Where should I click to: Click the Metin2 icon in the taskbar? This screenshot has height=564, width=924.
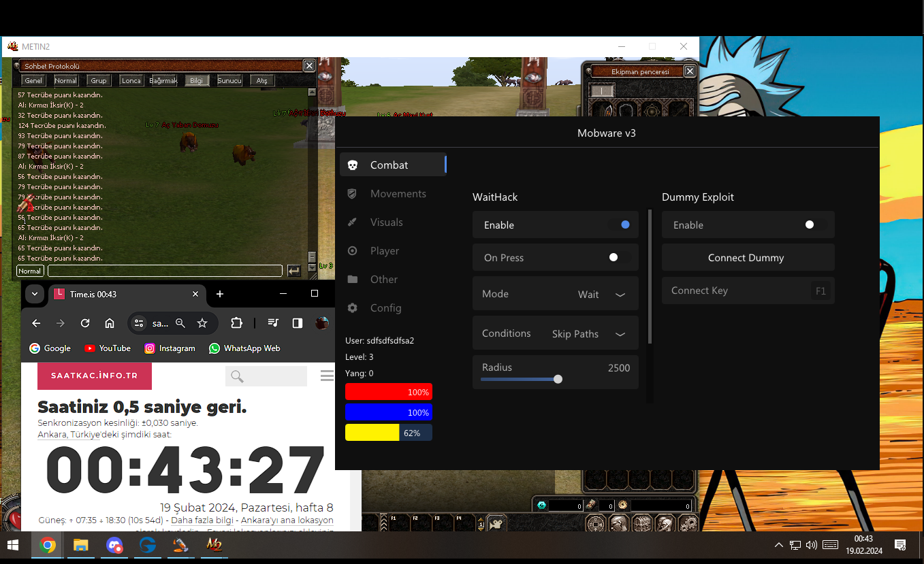tap(214, 545)
